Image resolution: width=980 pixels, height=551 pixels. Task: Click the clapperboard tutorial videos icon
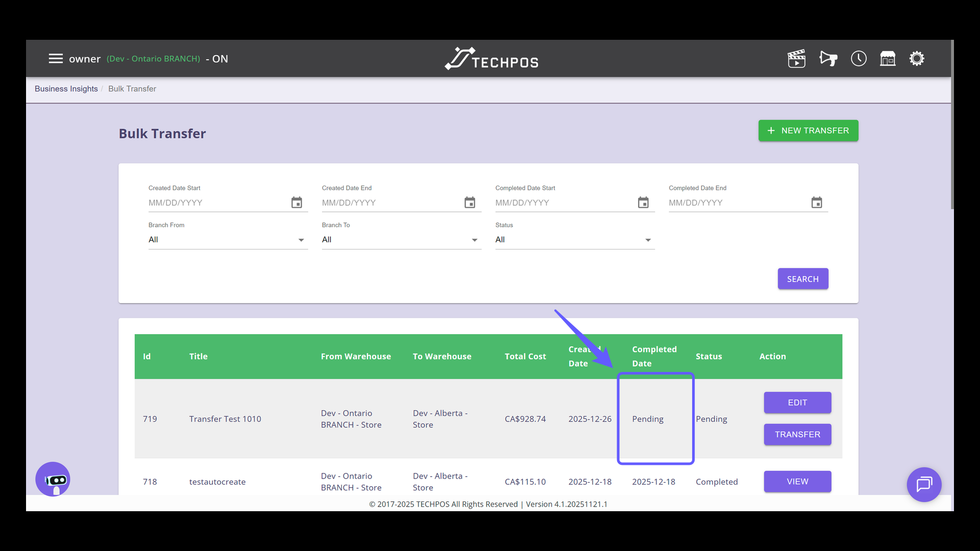coord(797,58)
